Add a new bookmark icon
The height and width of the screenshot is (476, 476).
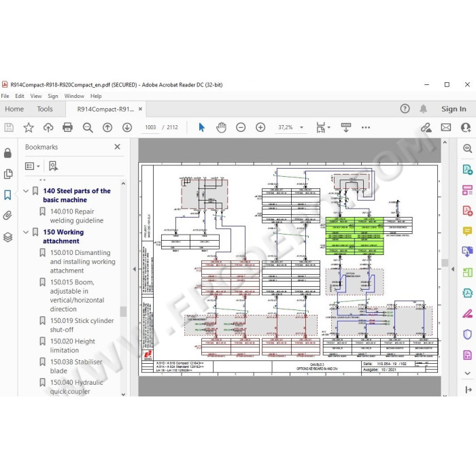[x=54, y=166]
